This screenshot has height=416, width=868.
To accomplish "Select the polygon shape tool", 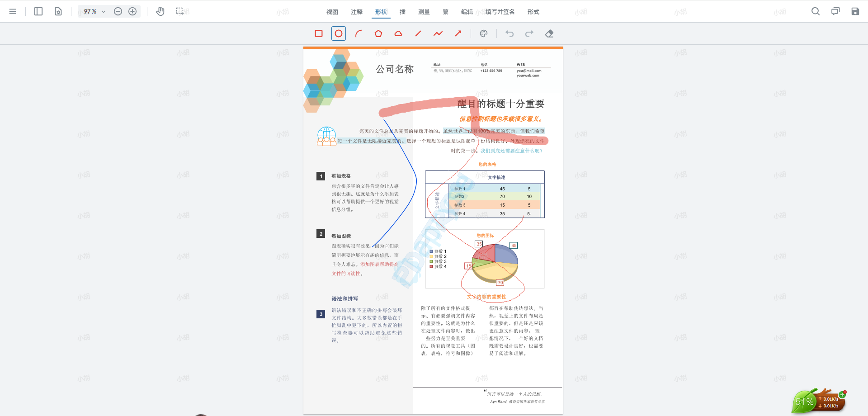I will pos(378,33).
